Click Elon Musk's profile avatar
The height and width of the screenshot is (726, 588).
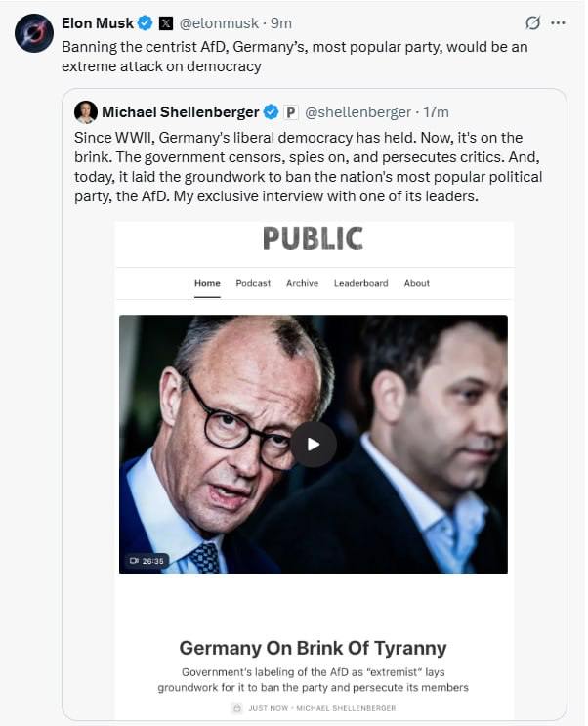click(33, 33)
